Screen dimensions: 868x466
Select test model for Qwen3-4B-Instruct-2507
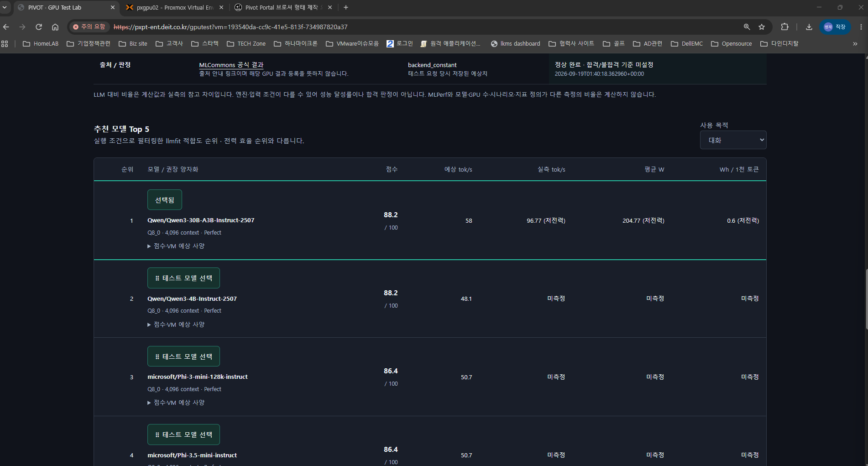(183, 278)
